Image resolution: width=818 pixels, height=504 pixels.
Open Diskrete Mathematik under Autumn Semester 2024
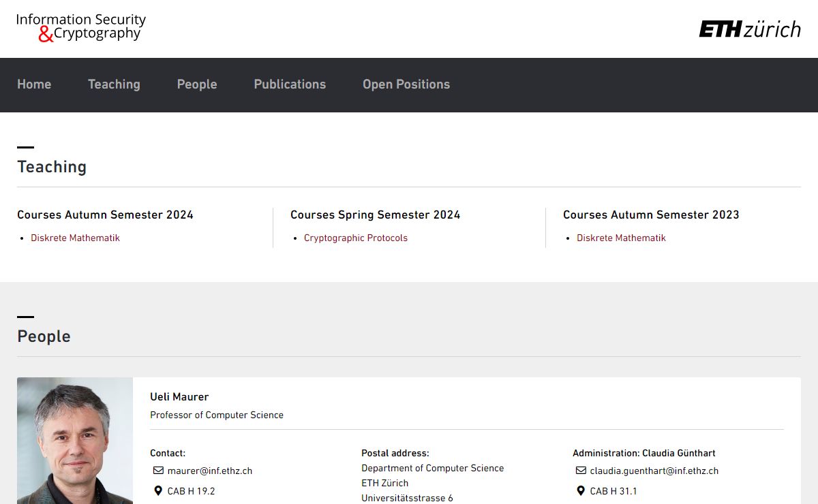coord(75,238)
